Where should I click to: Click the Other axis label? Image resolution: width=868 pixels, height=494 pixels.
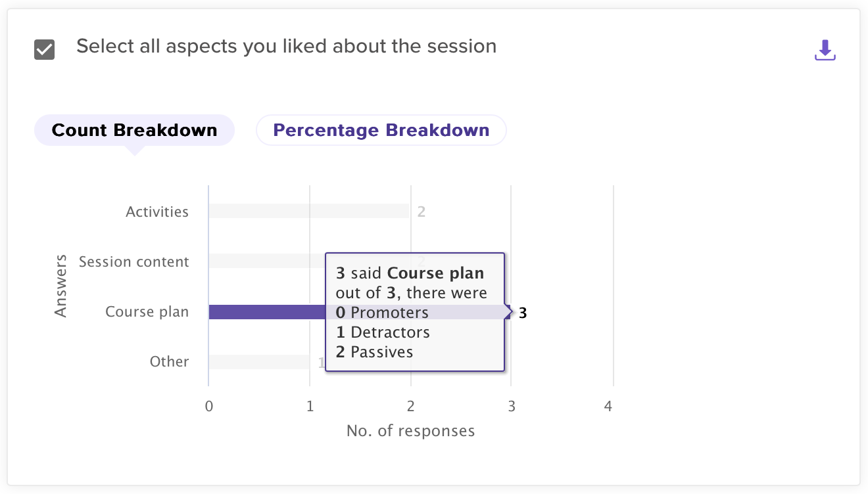(x=169, y=361)
